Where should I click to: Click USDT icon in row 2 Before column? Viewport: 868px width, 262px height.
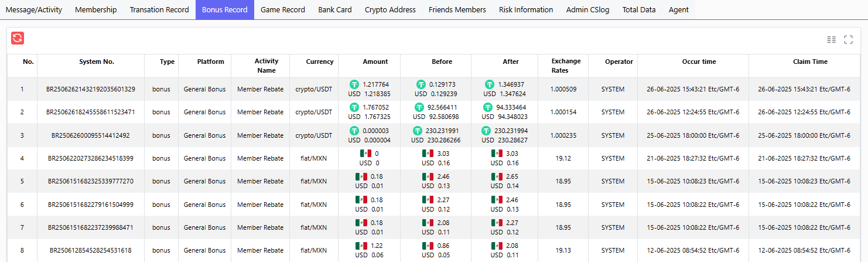(419, 107)
